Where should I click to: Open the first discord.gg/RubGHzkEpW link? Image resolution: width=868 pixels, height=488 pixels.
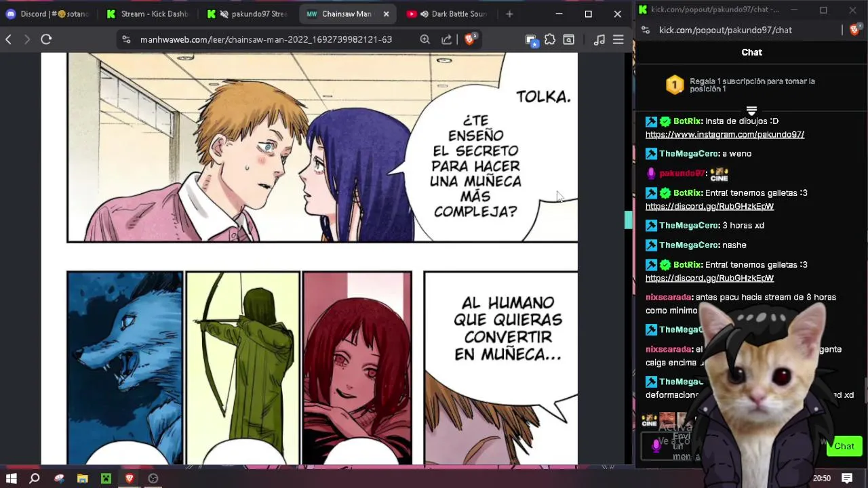click(x=709, y=206)
